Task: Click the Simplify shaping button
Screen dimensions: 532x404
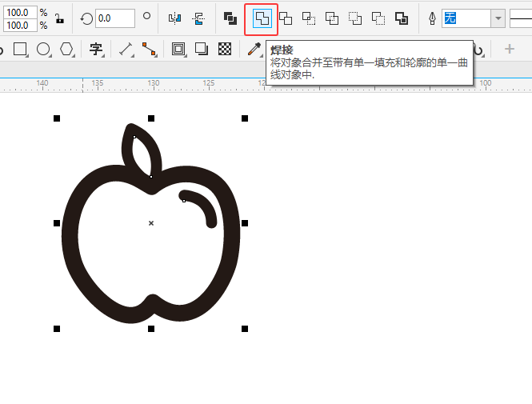Action: [331, 18]
